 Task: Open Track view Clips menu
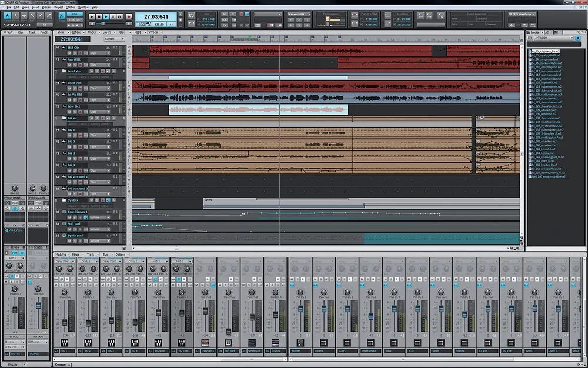122,32
